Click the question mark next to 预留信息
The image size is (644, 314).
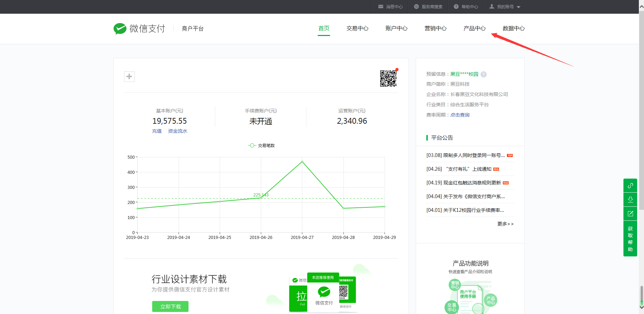point(484,74)
